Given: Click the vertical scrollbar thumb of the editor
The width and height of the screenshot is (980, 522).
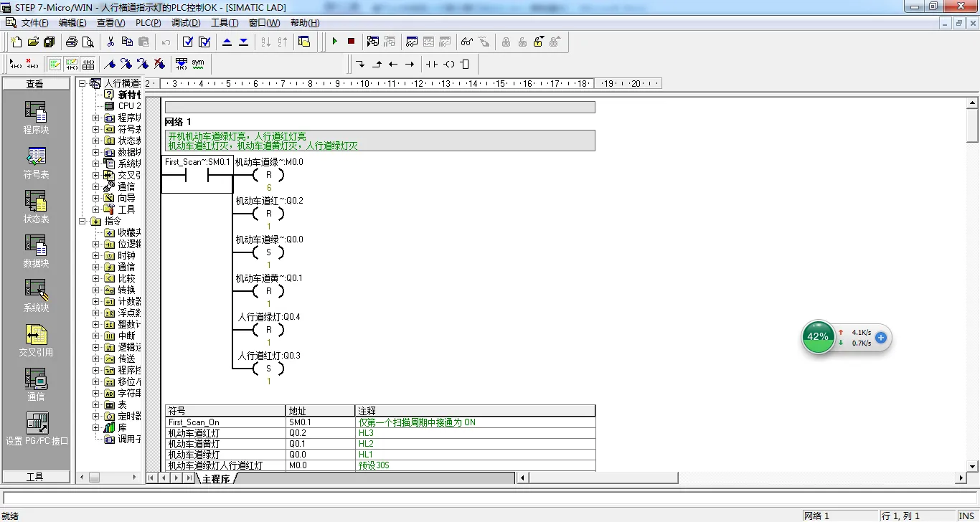Looking at the screenshot, I should [x=973, y=127].
